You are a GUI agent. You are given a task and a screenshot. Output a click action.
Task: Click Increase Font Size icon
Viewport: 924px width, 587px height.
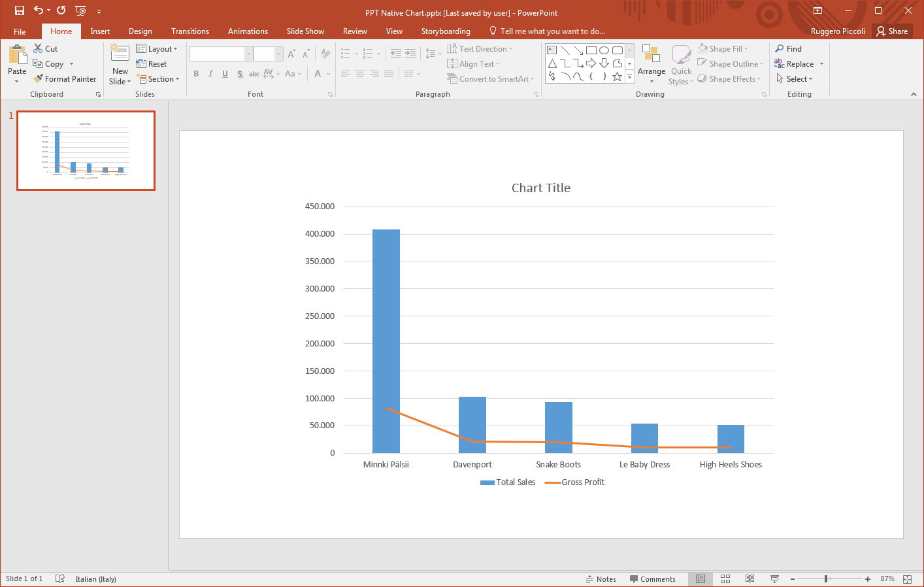(x=291, y=54)
